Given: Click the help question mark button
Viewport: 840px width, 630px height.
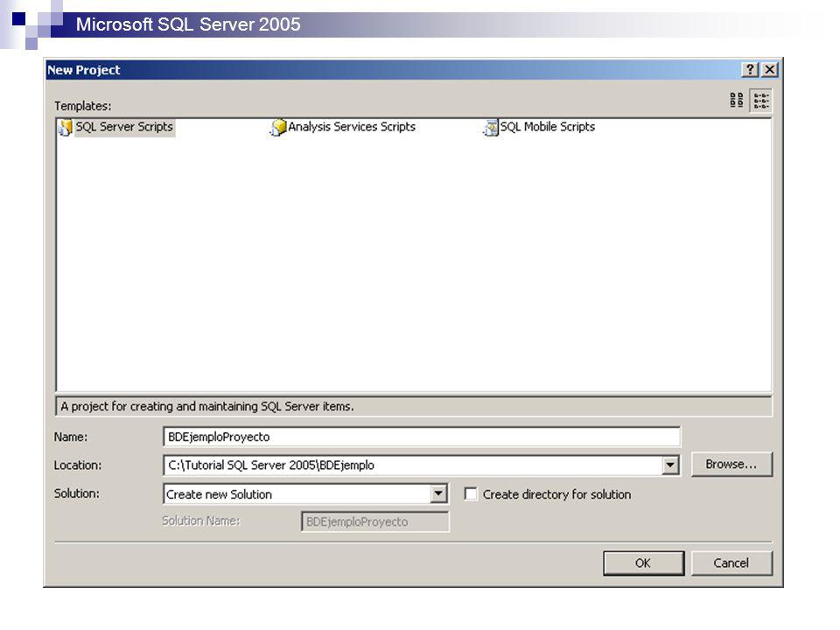Looking at the screenshot, I should [750, 69].
